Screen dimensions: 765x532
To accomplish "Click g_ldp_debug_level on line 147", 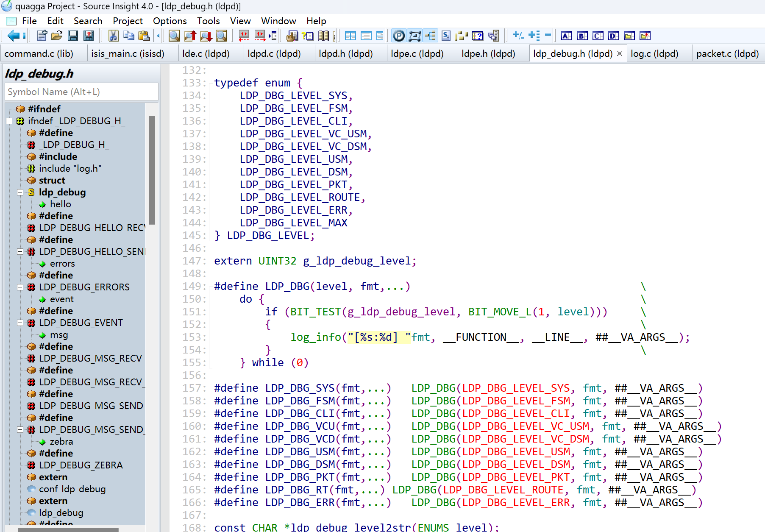I will pos(356,261).
